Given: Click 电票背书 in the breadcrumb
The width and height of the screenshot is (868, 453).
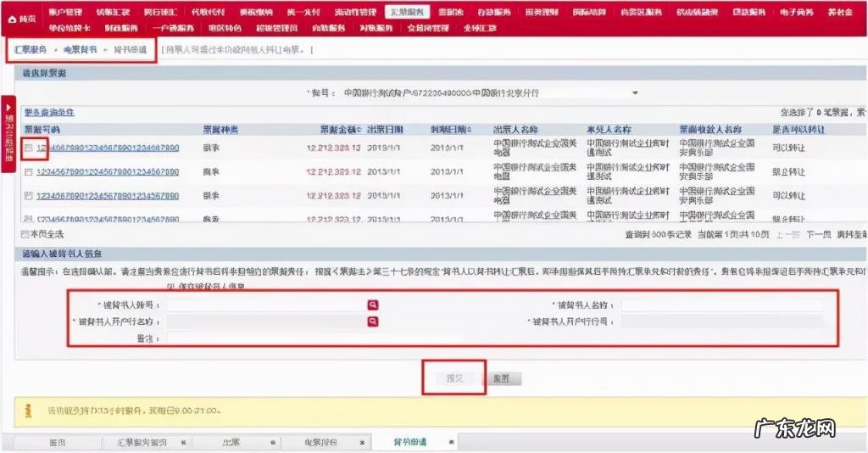Looking at the screenshot, I should point(81,50).
